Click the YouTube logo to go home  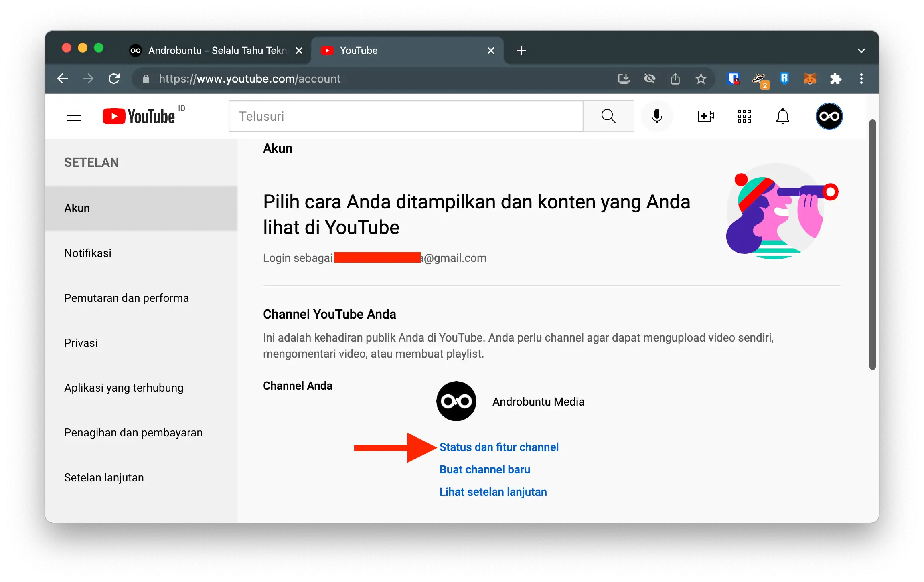point(138,116)
